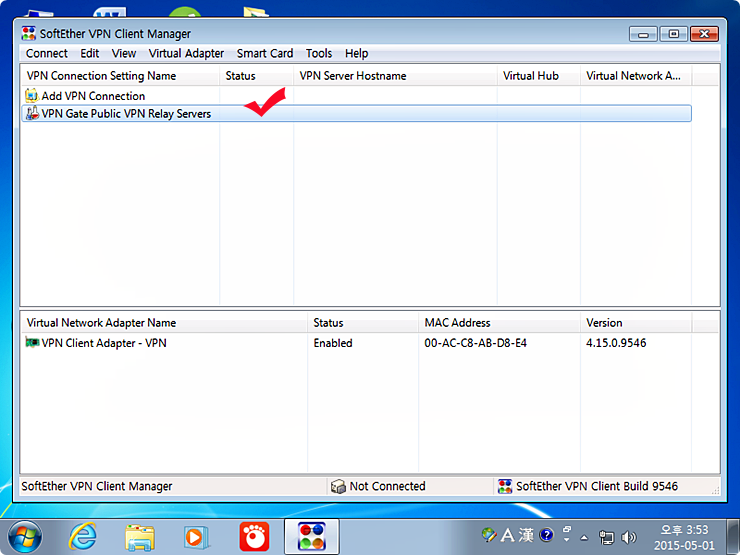
Task: Click the SoftEther build icon in status bar
Action: point(505,486)
